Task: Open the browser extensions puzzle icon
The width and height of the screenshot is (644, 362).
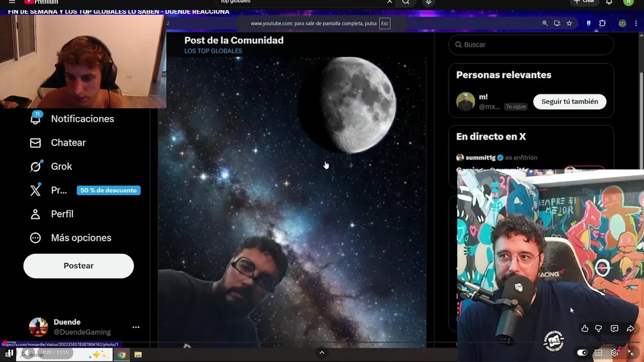Action: (x=602, y=23)
